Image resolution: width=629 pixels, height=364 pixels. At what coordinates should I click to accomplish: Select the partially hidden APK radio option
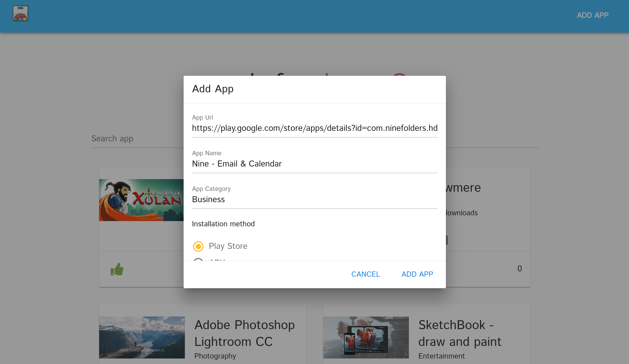point(198,259)
